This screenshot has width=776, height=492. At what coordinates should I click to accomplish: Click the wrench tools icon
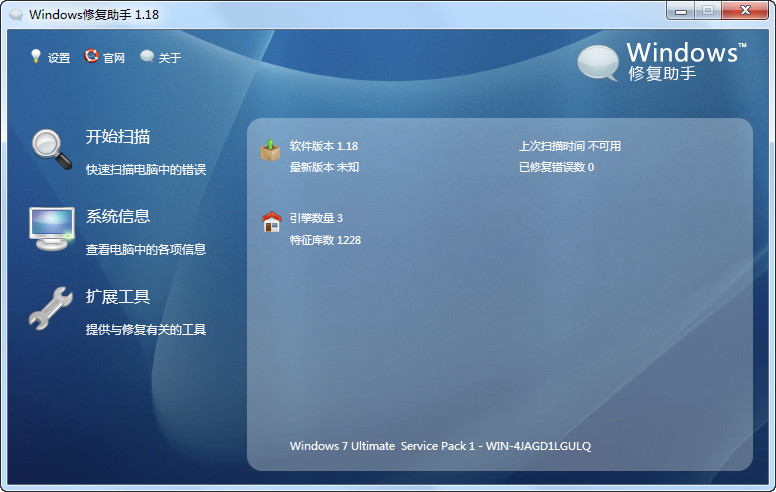pos(51,308)
